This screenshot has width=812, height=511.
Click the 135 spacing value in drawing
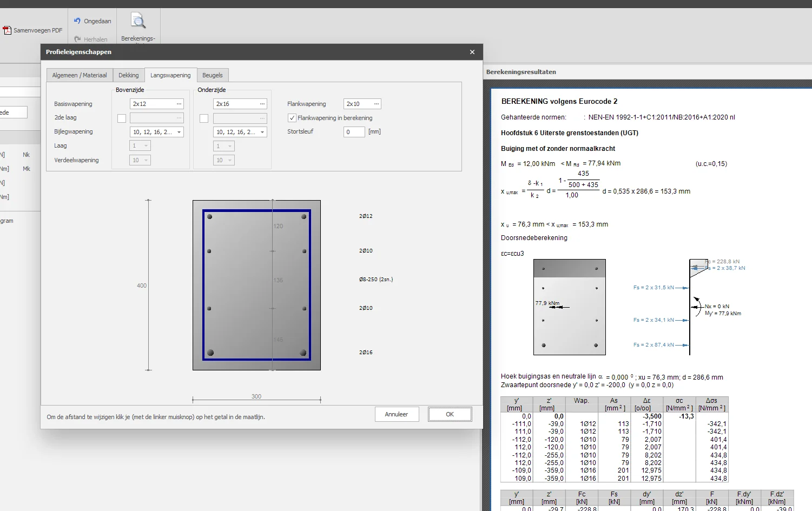coord(278,280)
